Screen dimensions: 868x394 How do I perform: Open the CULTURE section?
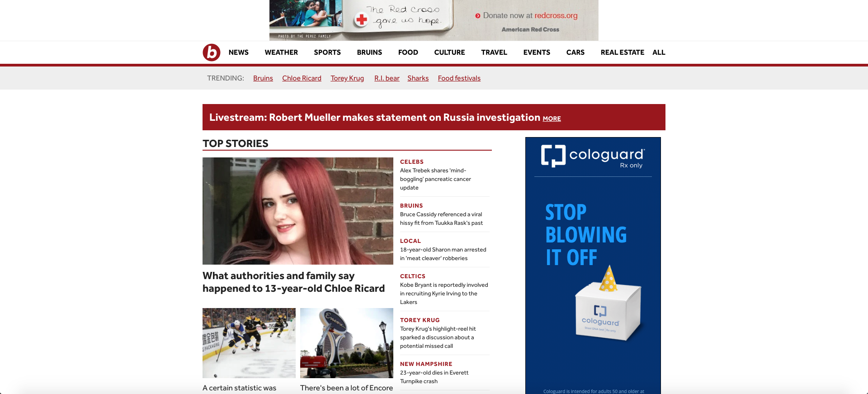point(449,52)
